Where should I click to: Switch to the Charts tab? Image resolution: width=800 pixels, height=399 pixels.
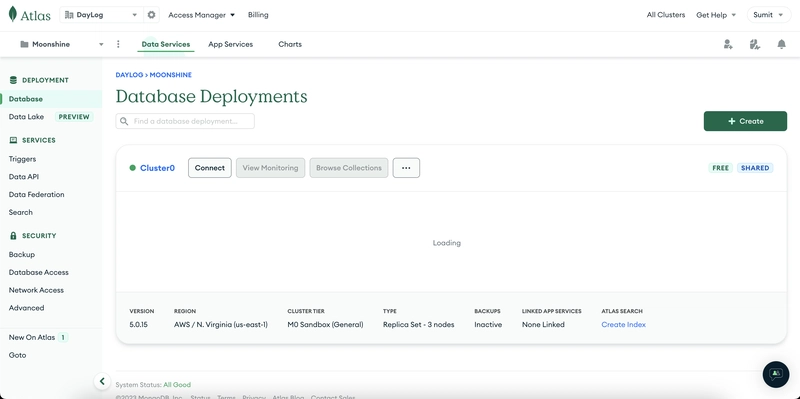point(290,44)
